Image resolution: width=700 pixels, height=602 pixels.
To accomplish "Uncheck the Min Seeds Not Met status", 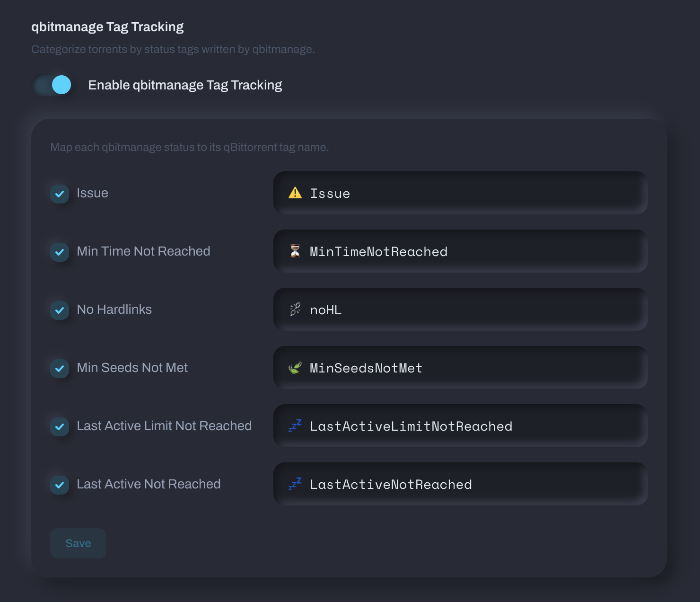I will pyautogui.click(x=59, y=369).
